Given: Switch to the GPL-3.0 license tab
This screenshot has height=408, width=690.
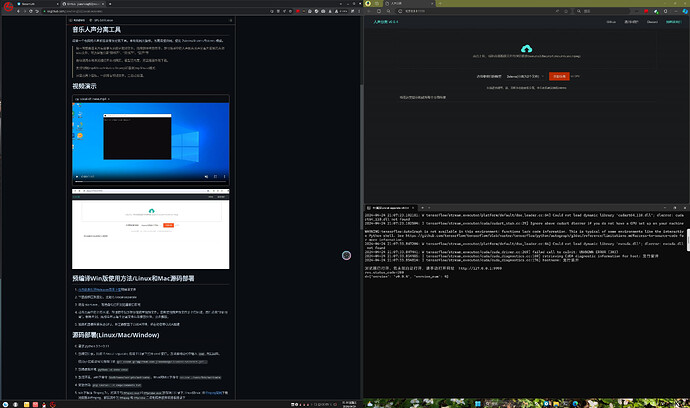Looking at the screenshot, I should [x=104, y=20].
